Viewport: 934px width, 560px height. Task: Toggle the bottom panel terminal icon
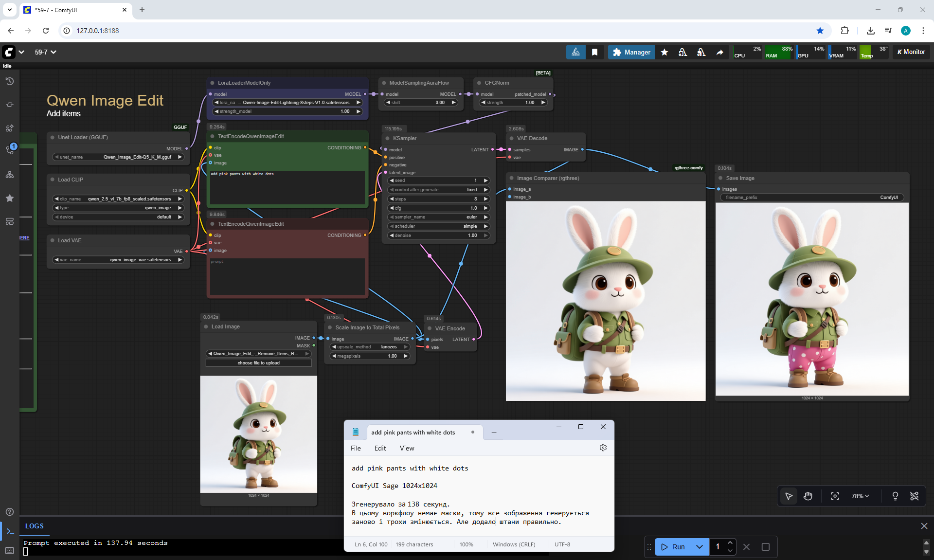[10, 531]
